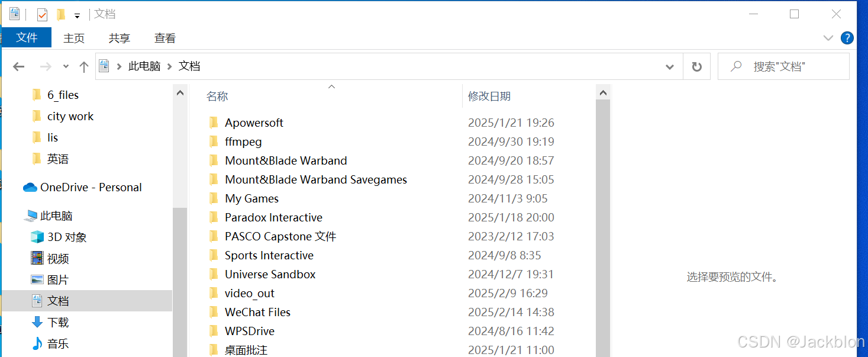Select the My Games folder icon
868x357 pixels.
214,198
